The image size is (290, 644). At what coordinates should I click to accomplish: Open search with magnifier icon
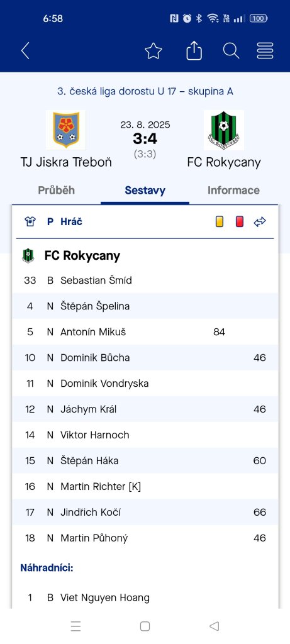(231, 51)
